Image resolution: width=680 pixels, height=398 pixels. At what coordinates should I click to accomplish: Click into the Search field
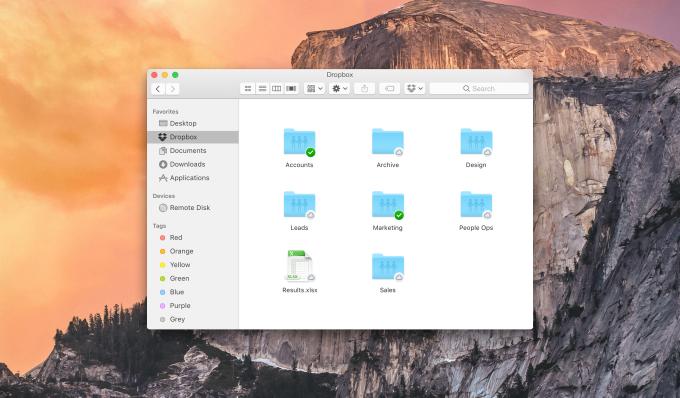click(479, 88)
